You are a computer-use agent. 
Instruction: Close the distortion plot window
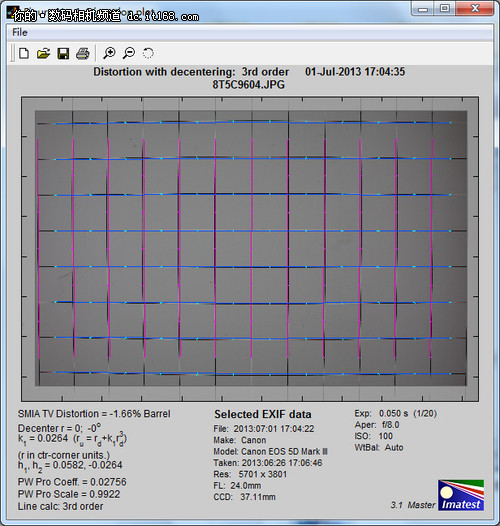pos(475,8)
